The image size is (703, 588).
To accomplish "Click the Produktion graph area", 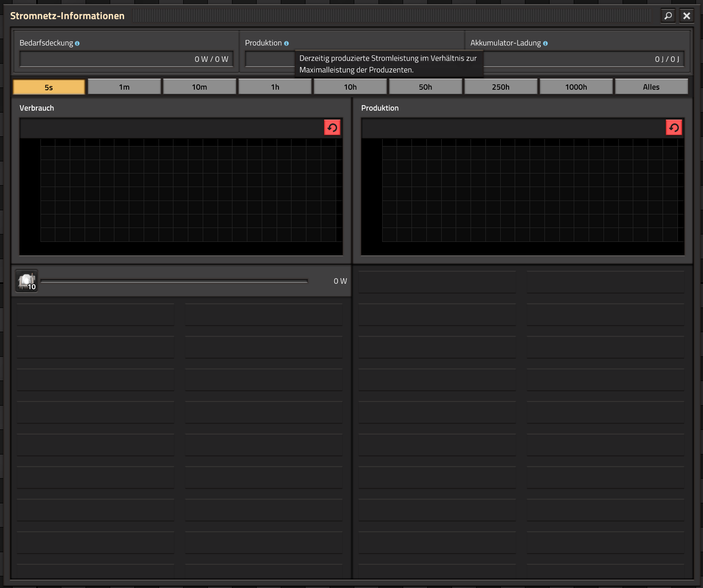I will pyautogui.click(x=523, y=196).
